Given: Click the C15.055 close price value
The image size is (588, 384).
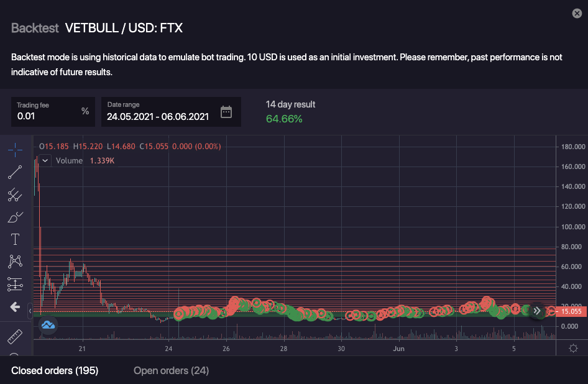Looking at the screenshot, I should click(154, 147).
